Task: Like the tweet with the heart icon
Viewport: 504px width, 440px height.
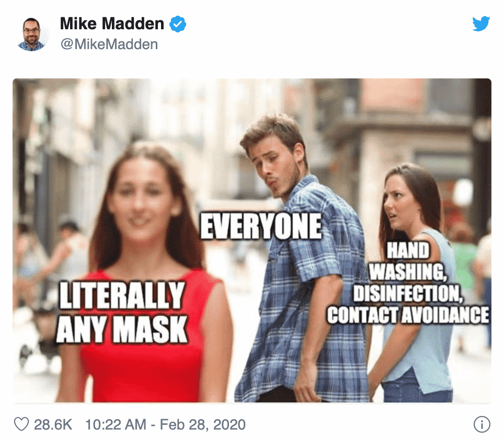Action: point(21,424)
